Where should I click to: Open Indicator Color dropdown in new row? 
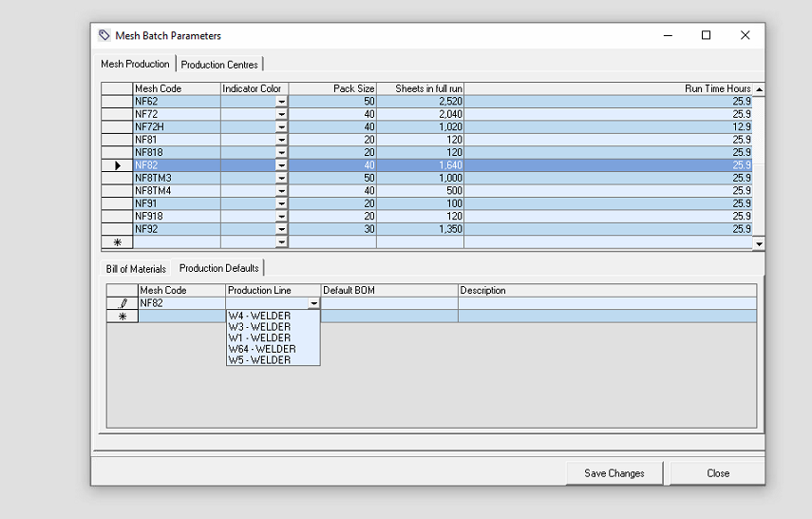click(x=281, y=242)
